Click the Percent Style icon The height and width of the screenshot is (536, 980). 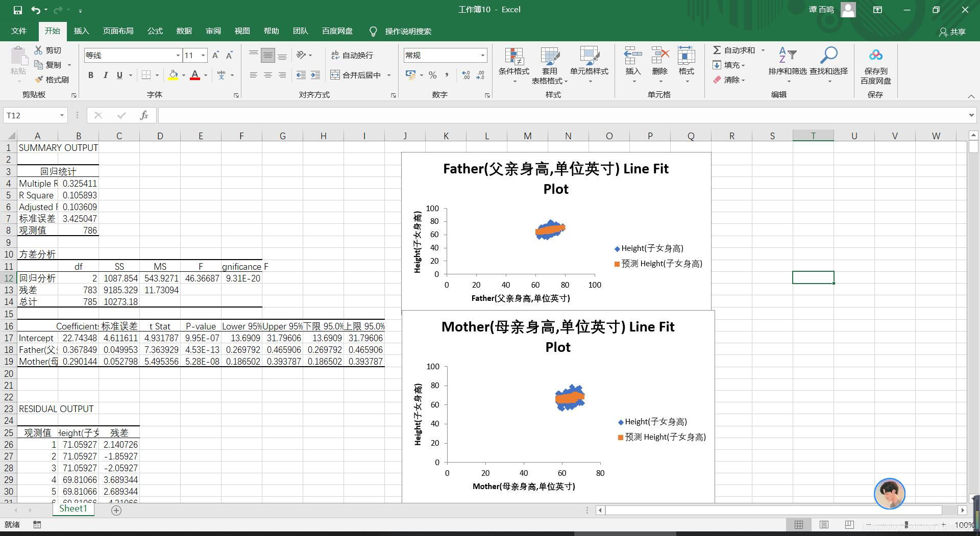pos(432,75)
